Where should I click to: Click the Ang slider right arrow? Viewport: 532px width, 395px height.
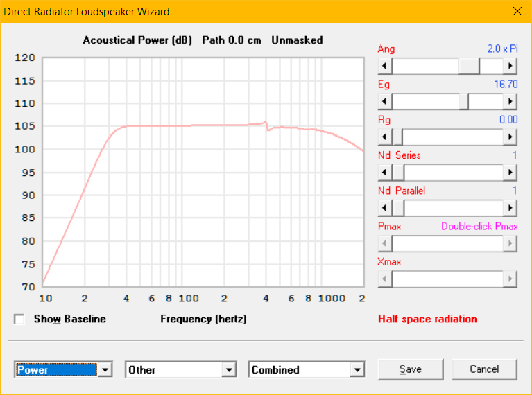[510, 66]
